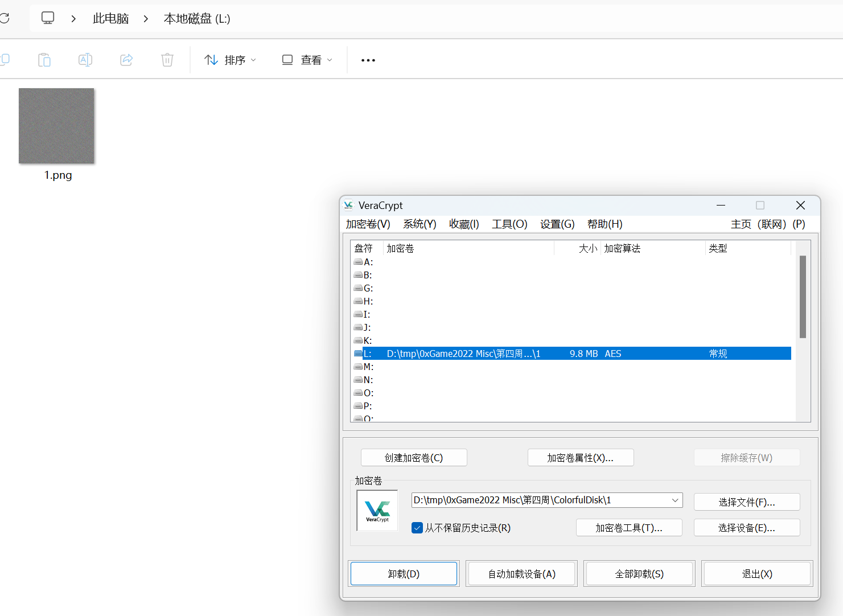
Task: Open the 排序 sort dropdown
Action: [x=231, y=60]
